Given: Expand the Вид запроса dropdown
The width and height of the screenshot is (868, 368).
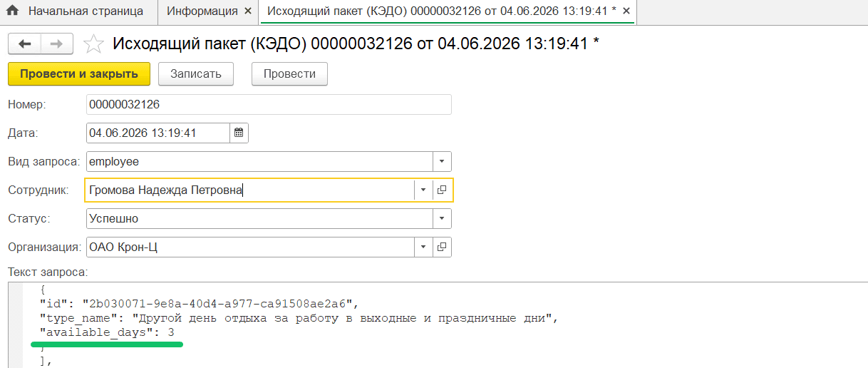Looking at the screenshot, I should [442, 161].
